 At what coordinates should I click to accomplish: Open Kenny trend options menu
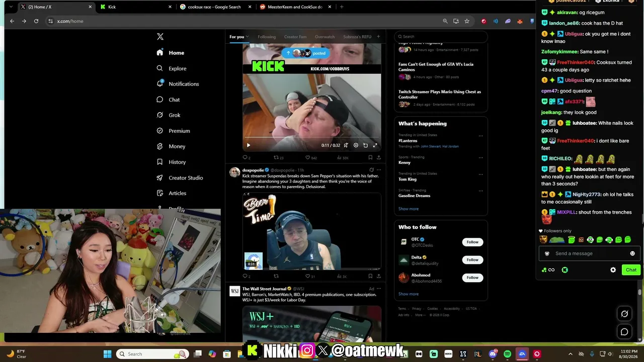(x=480, y=157)
